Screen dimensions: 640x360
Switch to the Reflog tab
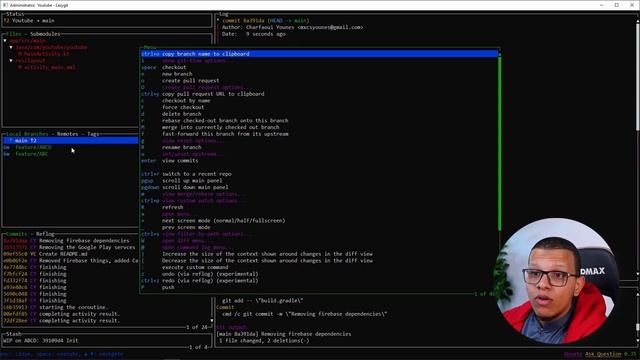point(45,234)
